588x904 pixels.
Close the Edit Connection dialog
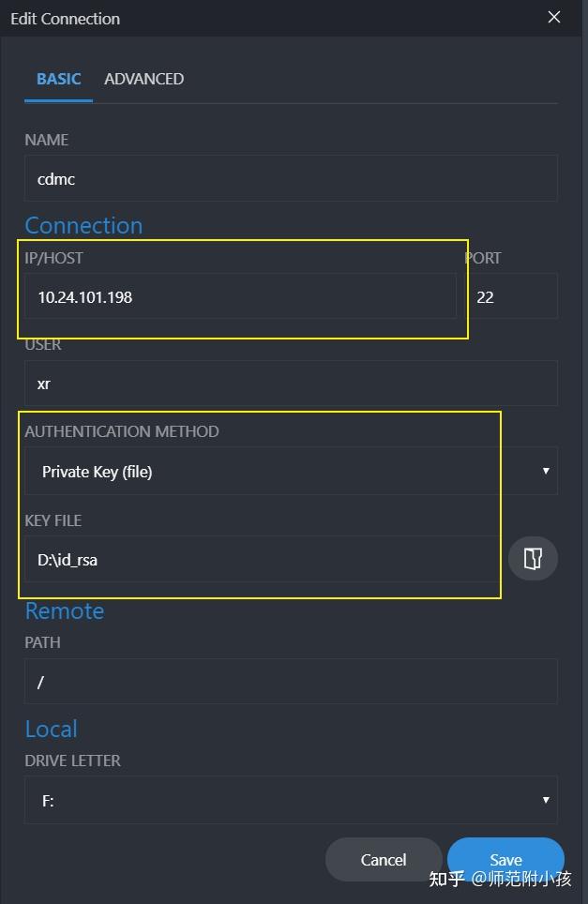pyautogui.click(x=553, y=17)
